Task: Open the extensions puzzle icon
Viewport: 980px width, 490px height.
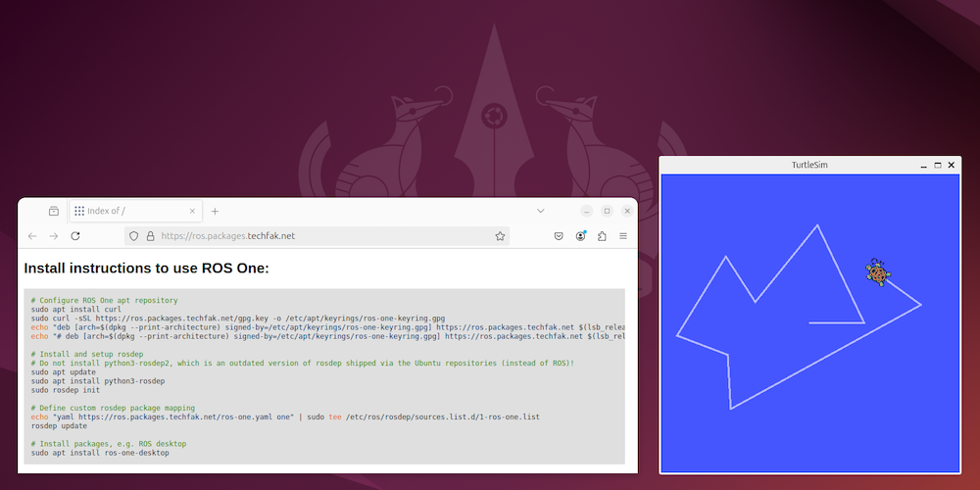Action: point(602,236)
